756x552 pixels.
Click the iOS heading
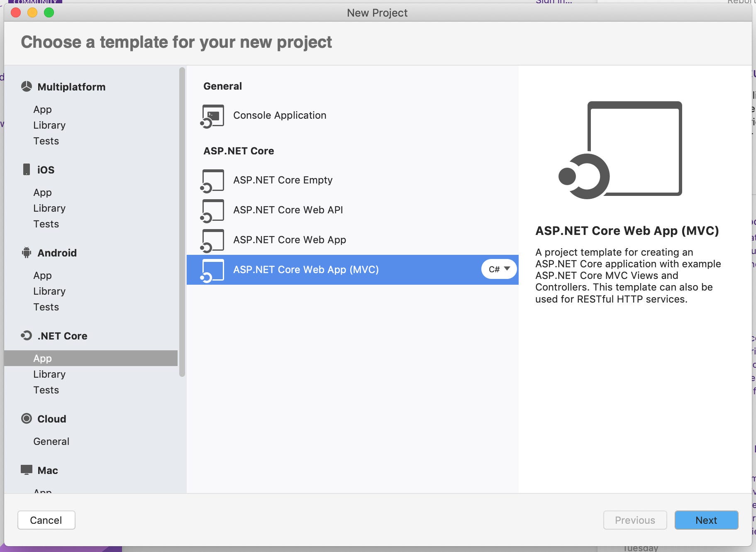click(x=46, y=170)
